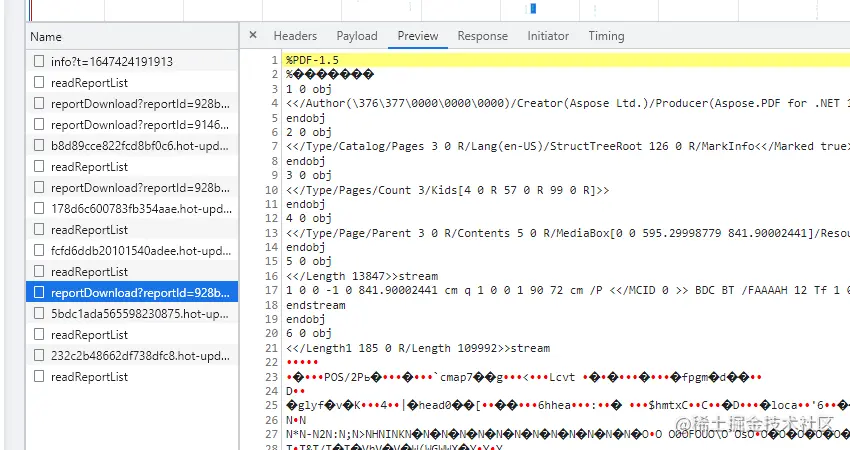
Task: Select the info?t=1647424191913 request
Action: click(x=112, y=62)
